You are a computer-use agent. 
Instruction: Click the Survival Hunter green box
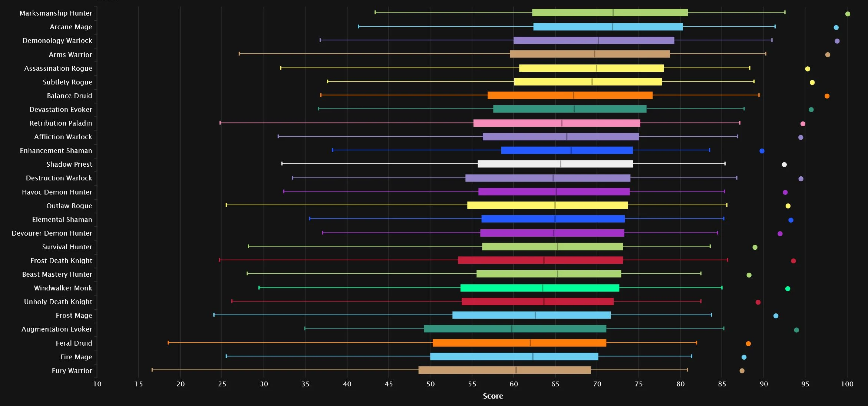552,246
